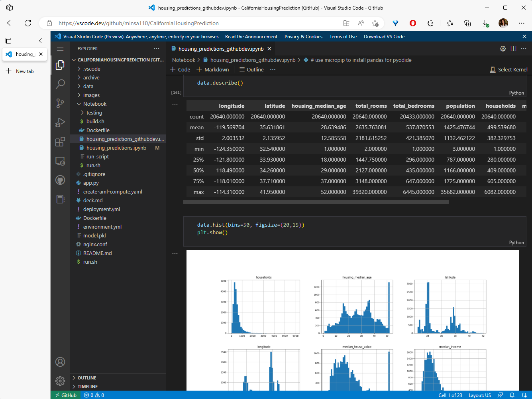
Task: Open the Search view in the activity bar
Action: pos(60,84)
